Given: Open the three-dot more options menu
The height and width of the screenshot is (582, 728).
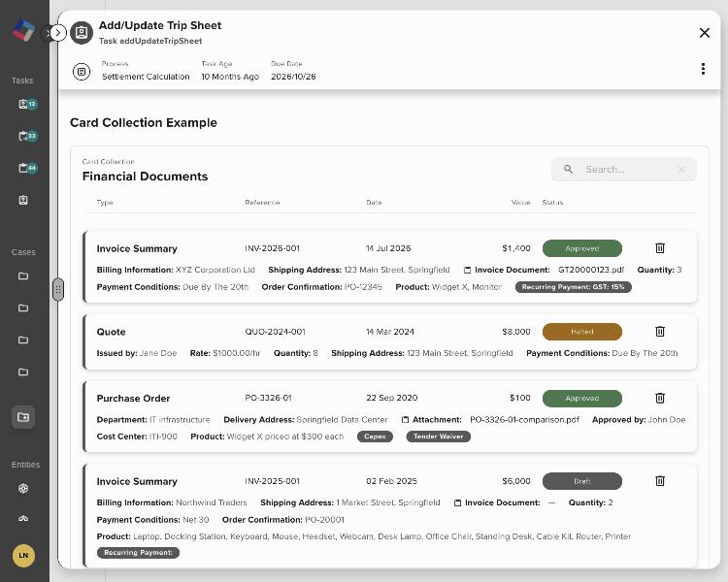Looking at the screenshot, I should click(x=704, y=69).
